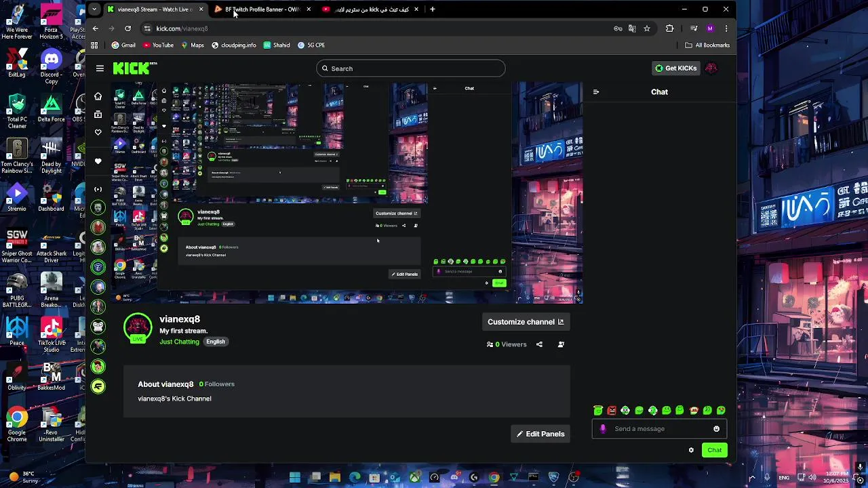Open Chrome from the taskbar
This screenshot has width=868, height=488.
tap(494, 478)
